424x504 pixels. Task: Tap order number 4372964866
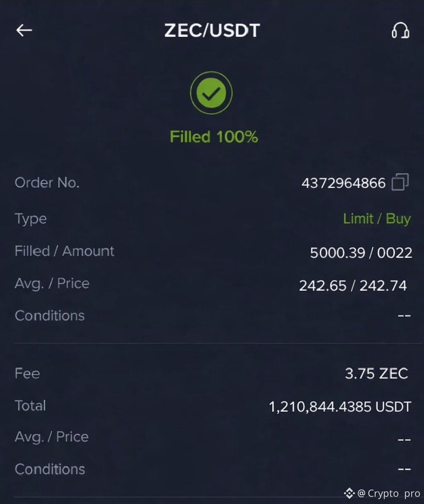(x=343, y=183)
